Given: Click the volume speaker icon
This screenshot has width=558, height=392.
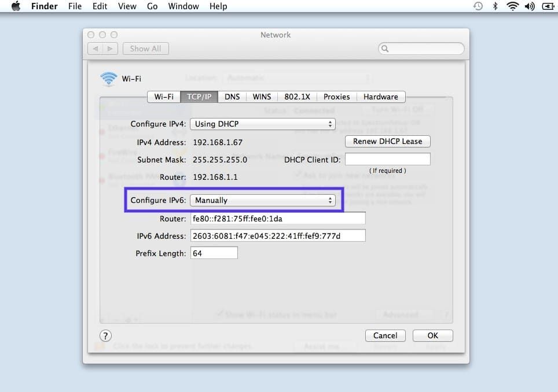Looking at the screenshot, I should (x=529, y=6).
